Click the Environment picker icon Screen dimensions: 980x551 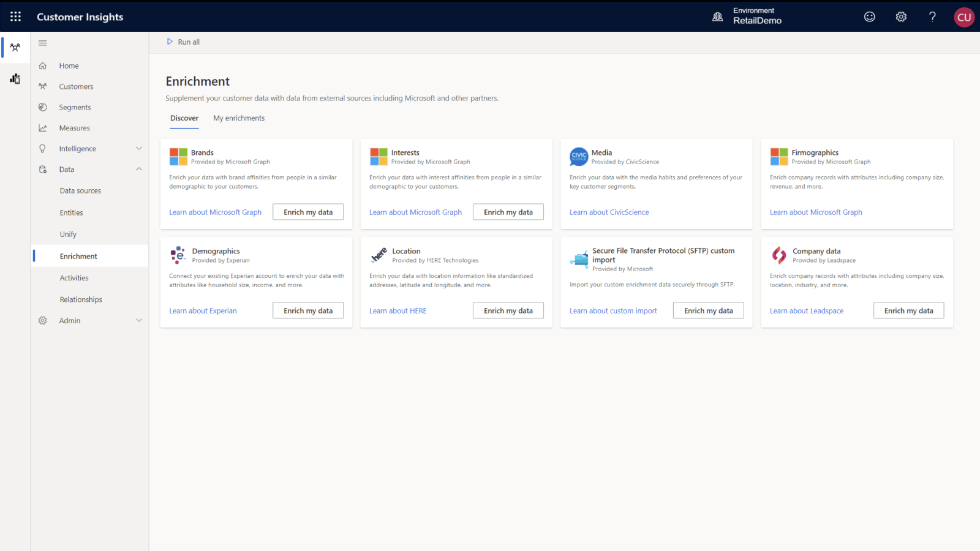pos(717,17)
